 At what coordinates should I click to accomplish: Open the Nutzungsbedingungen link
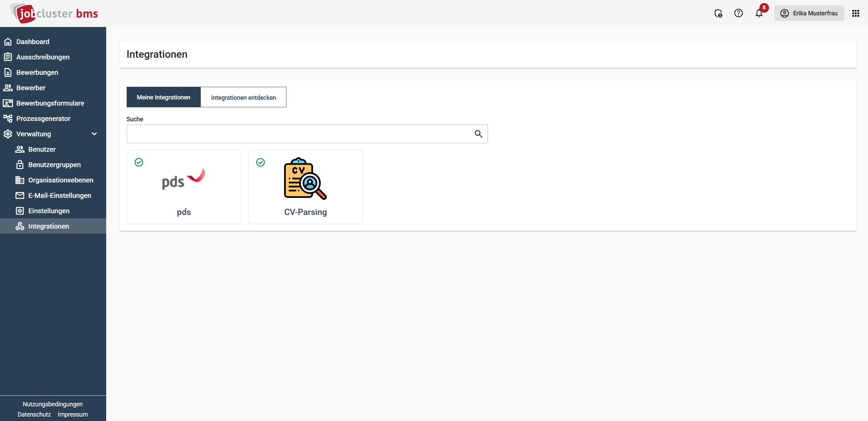[x=53, y=404]
